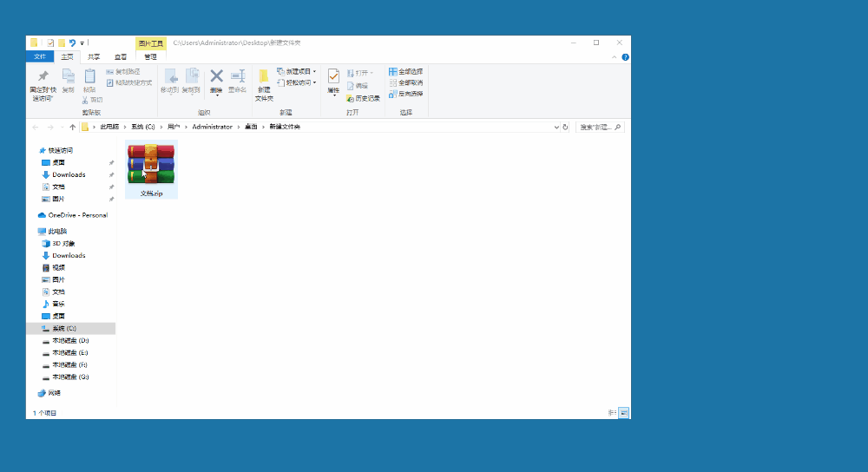
Task: Click 全部选择 to select all
Action: [x=405, y=71]
